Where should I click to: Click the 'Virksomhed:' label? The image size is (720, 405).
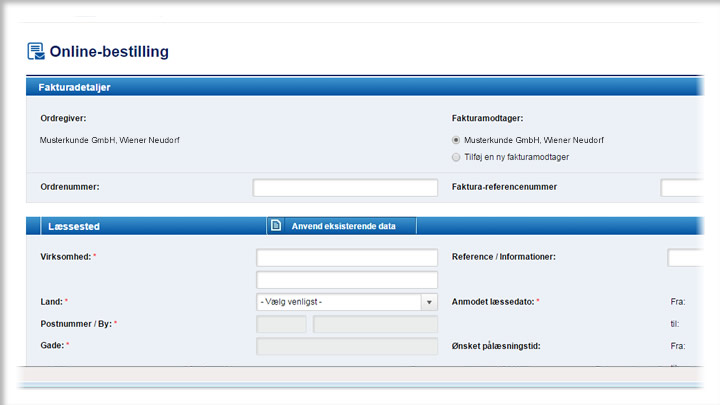(66, 257)
